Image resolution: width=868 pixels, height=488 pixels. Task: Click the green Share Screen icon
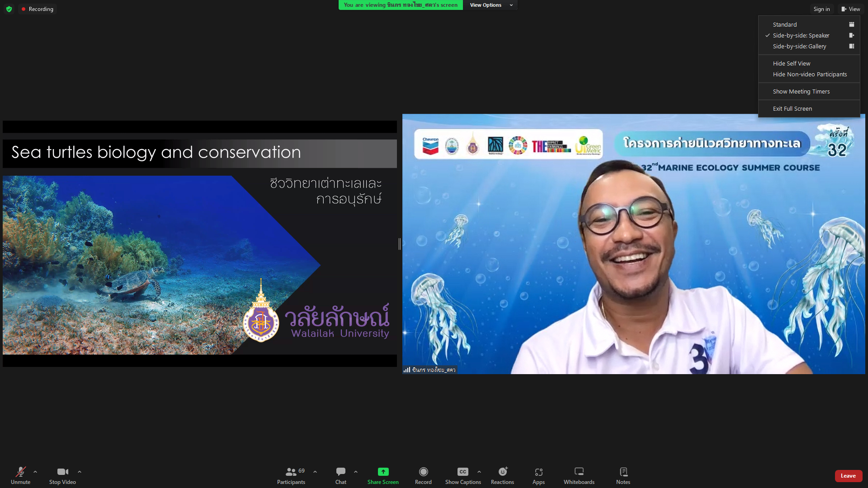coord(383,472)
